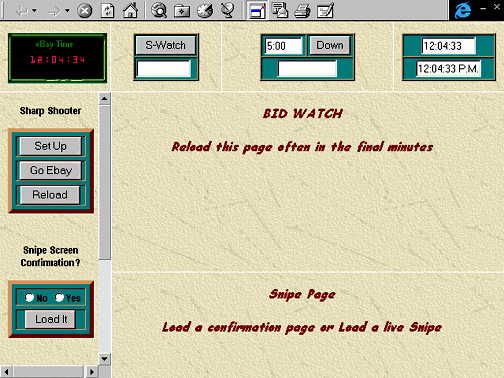Open the History toolbar icon
The width and height of the screenshot is (504, 378).
205,11
